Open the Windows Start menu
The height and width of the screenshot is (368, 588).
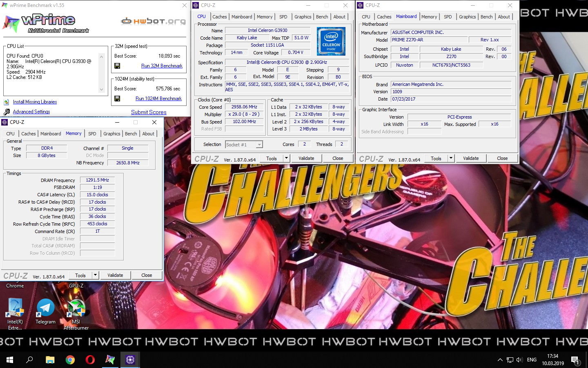(10, 360)
